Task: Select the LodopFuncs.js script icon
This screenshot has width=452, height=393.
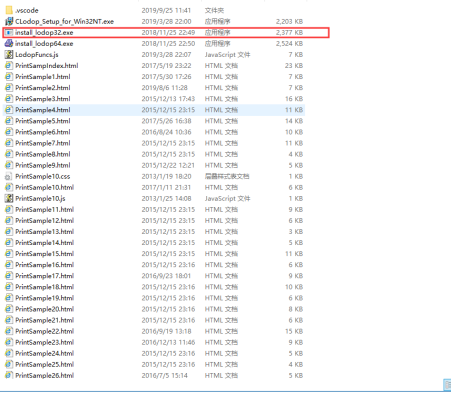Action: 9,55
